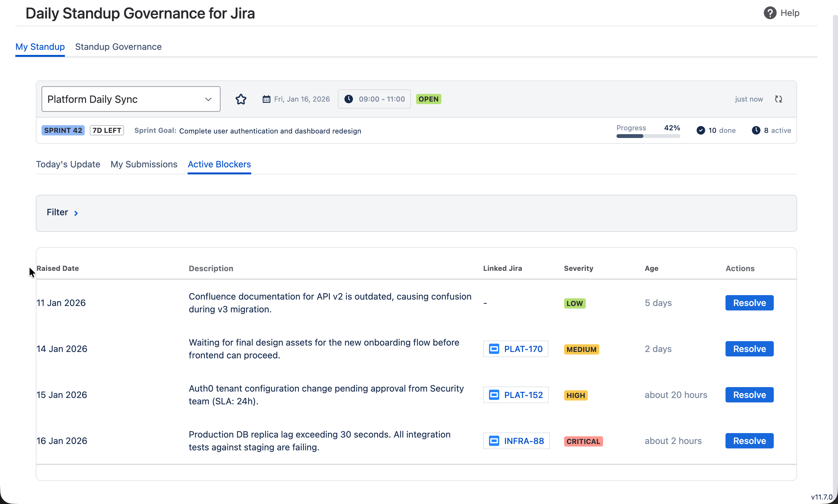Click the PLAT-170 issue type icon
Screen dimensions: 838x504
tap(494, 349)
